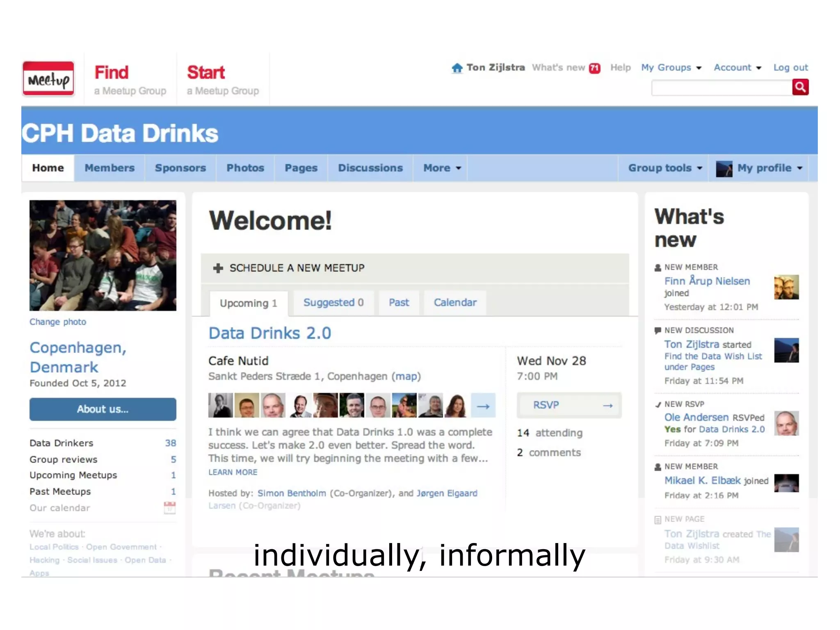This screenshot has height=630, width=840.
Task: Go to the Members navigation tab
Action: tap(110, 168)
